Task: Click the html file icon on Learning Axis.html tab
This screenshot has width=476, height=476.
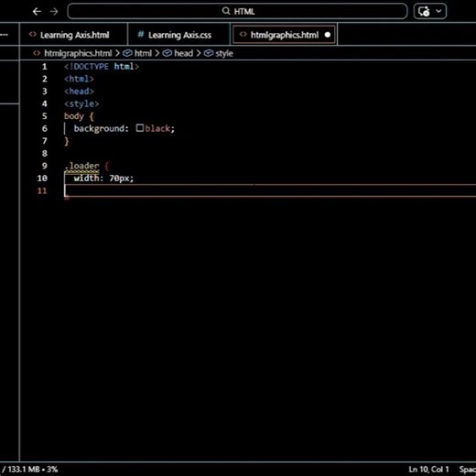Action: click(33, 35)
